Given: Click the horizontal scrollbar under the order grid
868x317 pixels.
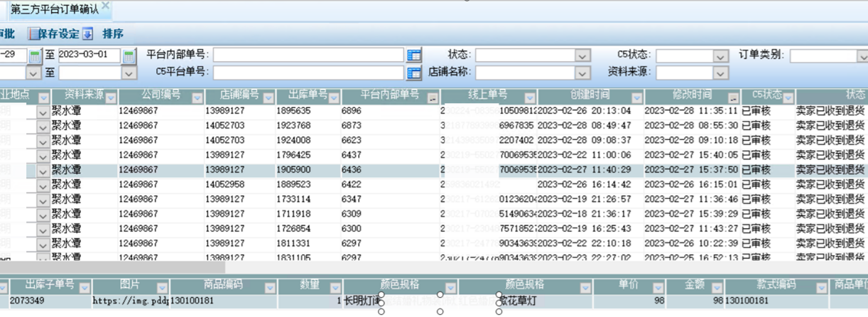Looking at the screenshot, I should point(114,267).
